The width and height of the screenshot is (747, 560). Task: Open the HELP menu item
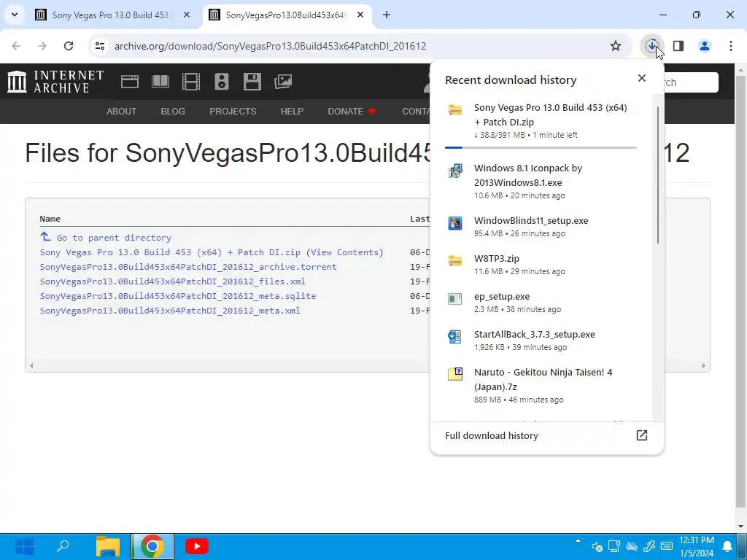coord(292,111)
